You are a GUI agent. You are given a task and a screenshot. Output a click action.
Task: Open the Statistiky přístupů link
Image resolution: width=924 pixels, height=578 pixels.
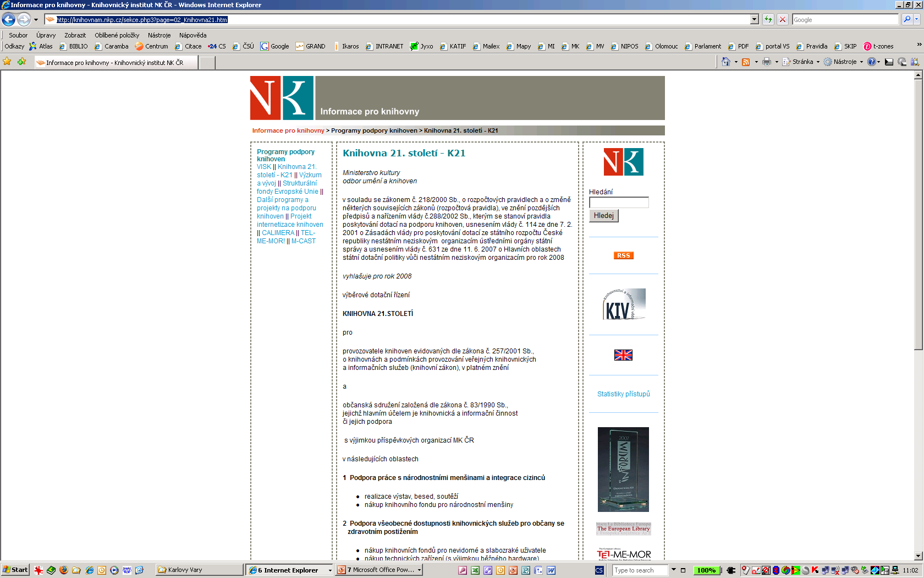click(x=623, y=394)
